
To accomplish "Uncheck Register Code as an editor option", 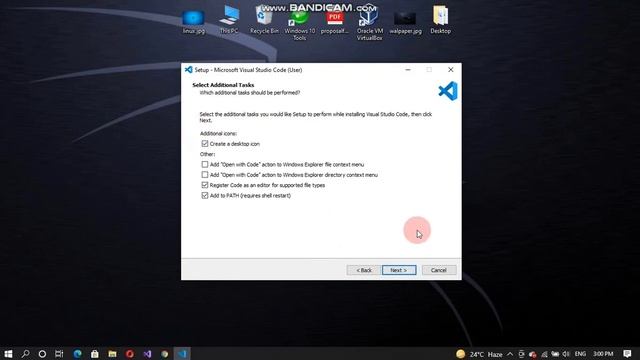I will tap(205, 185).
